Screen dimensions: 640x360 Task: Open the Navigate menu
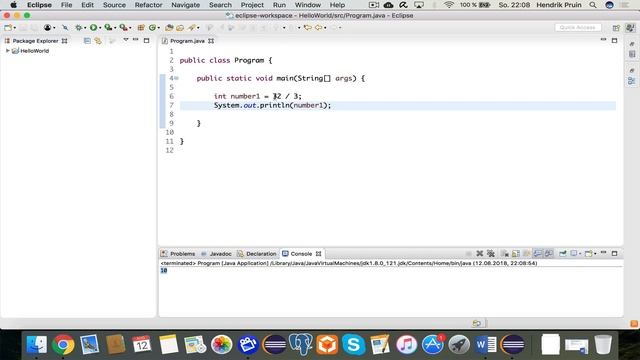point(185,5)
